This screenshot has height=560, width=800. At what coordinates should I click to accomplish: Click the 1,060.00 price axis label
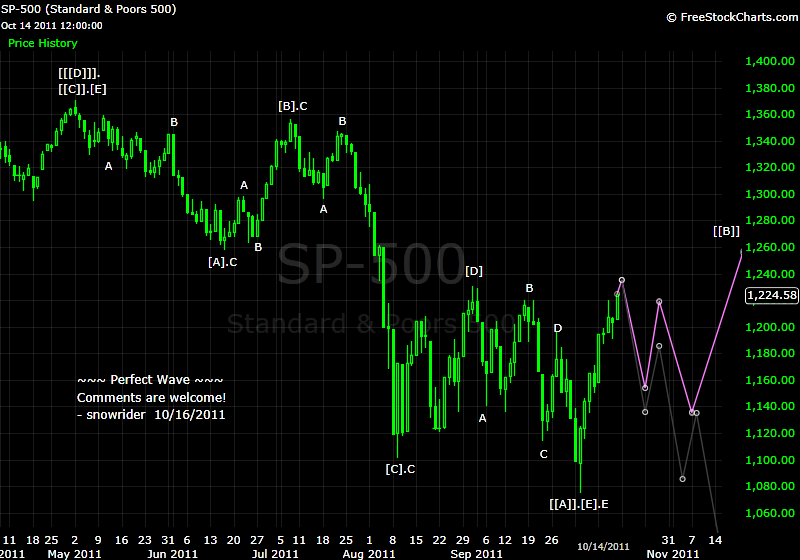(770, 513)
